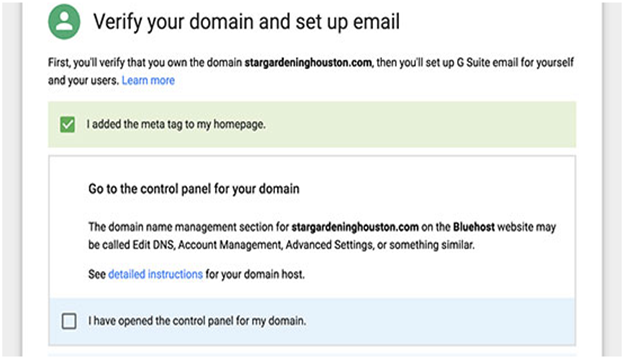Uncheck the meta tag added checkbox

(68, 125)
